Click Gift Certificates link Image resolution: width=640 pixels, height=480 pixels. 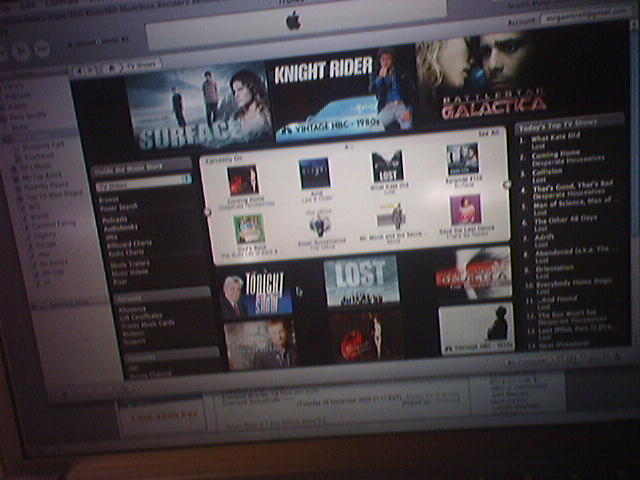[x=139, y=316]
